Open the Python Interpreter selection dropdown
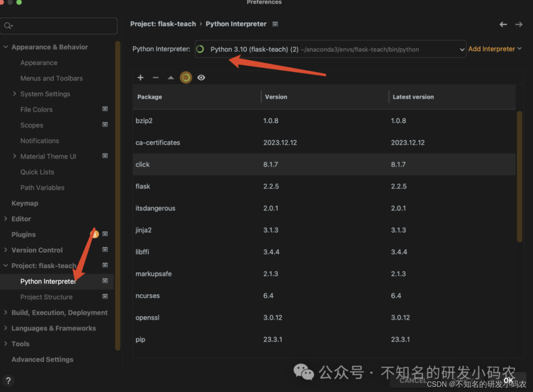This screenshot has width=533, height=392. pyautogui.click(x=461, y=49)
